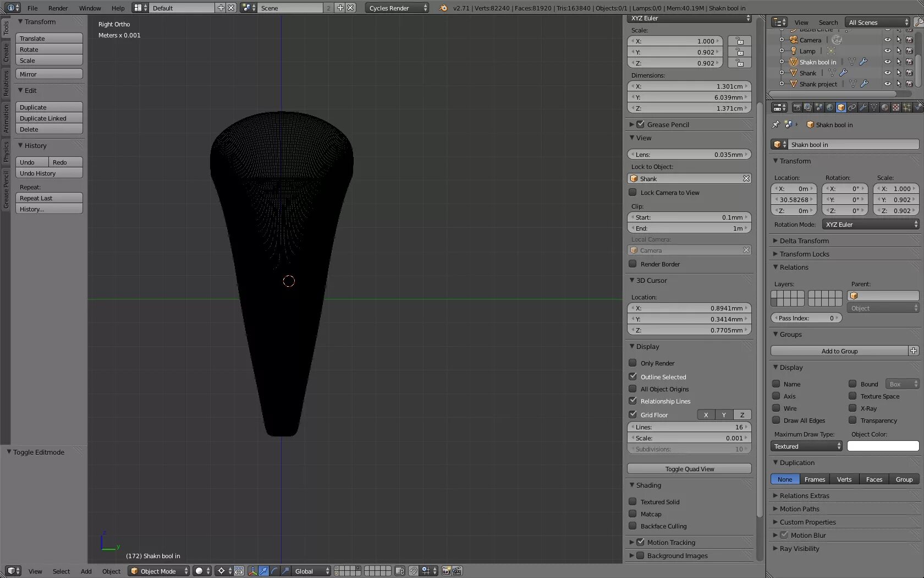
Task: Click the modifier wrench icon beside Shank
Action: tap(843, 73)
